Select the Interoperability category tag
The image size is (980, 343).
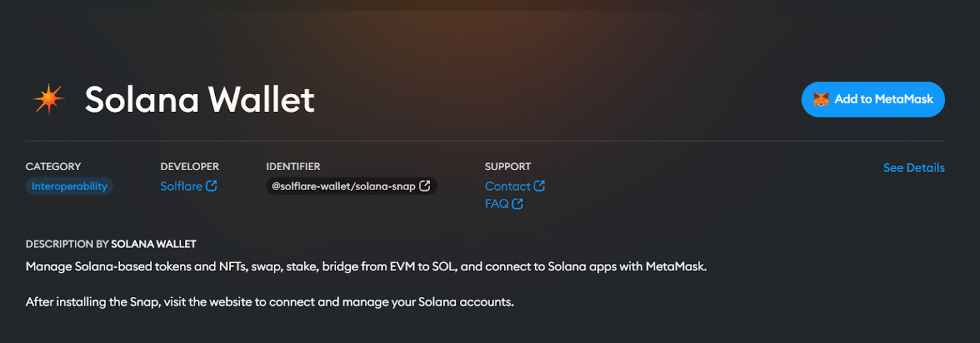click(70, 186)
